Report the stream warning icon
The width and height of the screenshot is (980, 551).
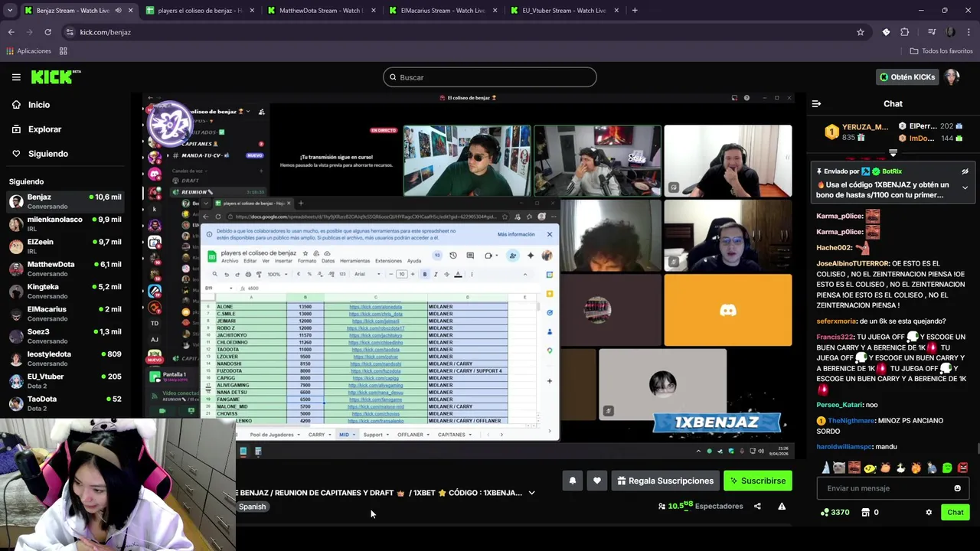click(782, 506)
